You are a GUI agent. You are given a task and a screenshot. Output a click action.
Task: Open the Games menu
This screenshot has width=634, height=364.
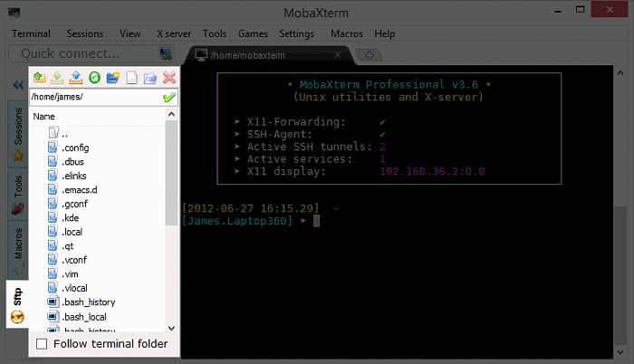253,34
